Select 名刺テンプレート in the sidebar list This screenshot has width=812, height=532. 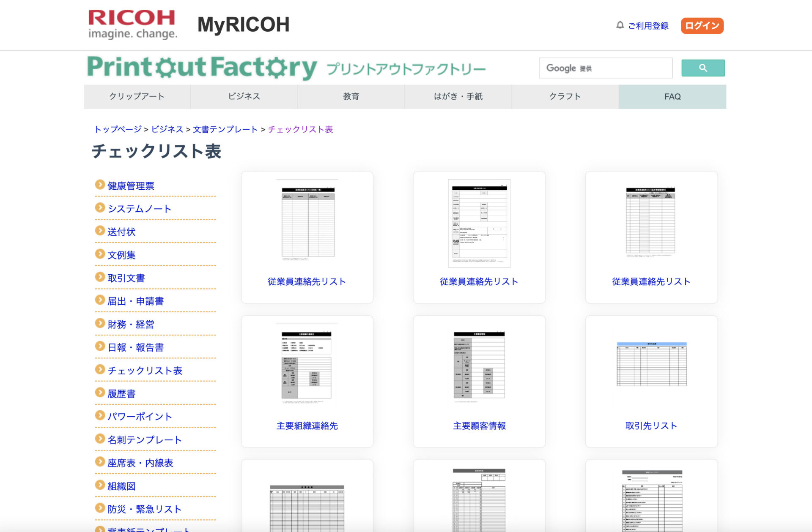(x=144, y=440)
